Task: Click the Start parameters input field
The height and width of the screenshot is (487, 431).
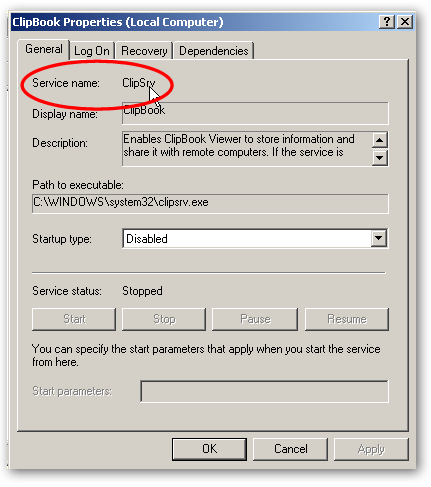Action: click(x=265, y=391)
